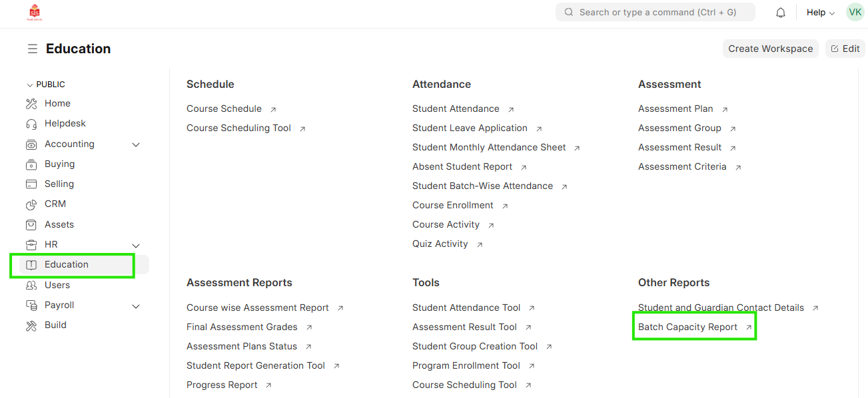Click the notification bell icon
This screenshot has height=398, width=868.
coord(781,13)
